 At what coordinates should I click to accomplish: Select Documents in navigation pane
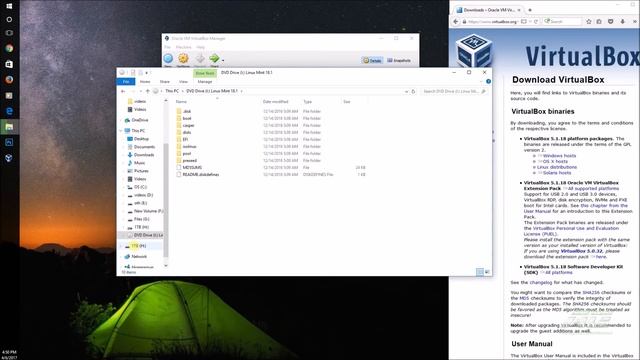(144, 147)
